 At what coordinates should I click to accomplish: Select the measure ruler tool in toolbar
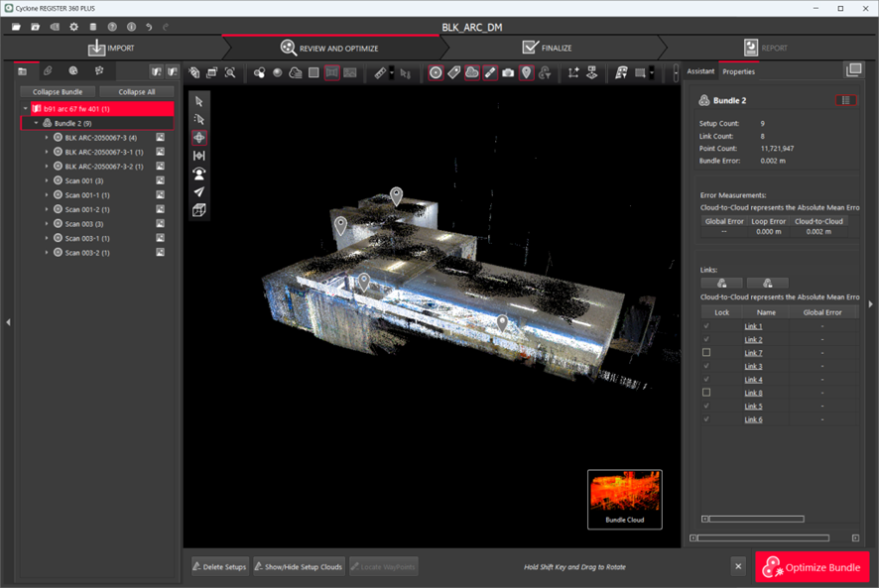pos(380,72)
